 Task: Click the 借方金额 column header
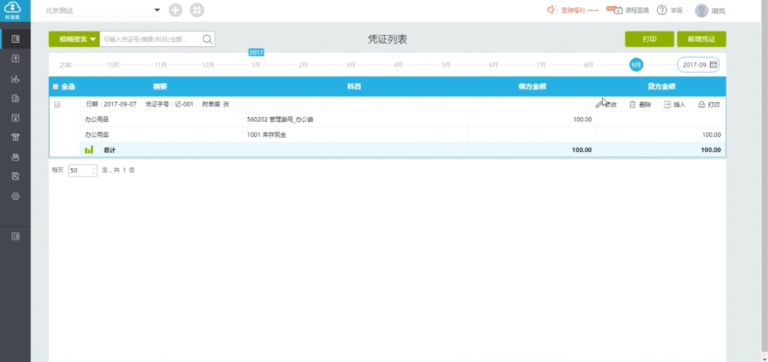tap(532, 87)
